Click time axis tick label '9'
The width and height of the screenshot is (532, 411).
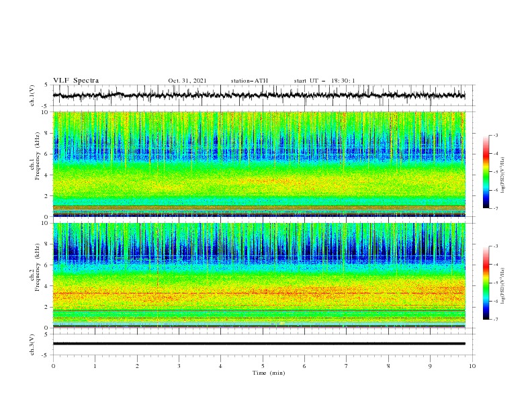[x=430, y=366]
